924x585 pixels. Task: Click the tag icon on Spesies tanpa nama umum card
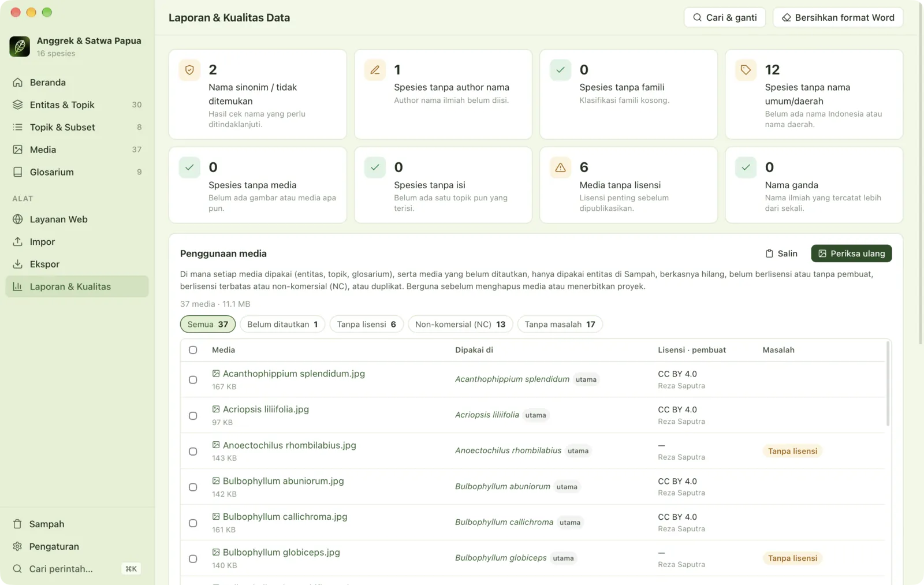click(x=746, y=70)
